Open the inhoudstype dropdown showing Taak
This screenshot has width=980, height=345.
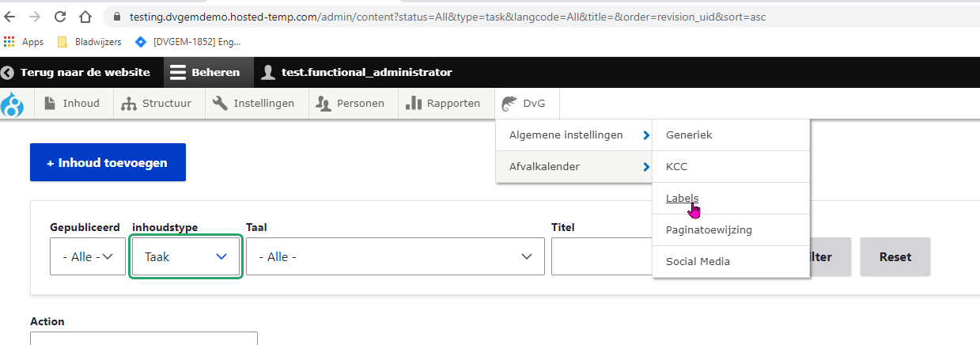point(185,256)
